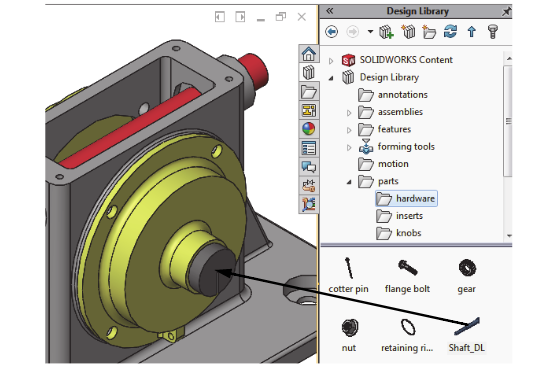Select the Design Library task pane tab
Image resolution: width=555 pixels, height=368 pixels.
[309, 73]
